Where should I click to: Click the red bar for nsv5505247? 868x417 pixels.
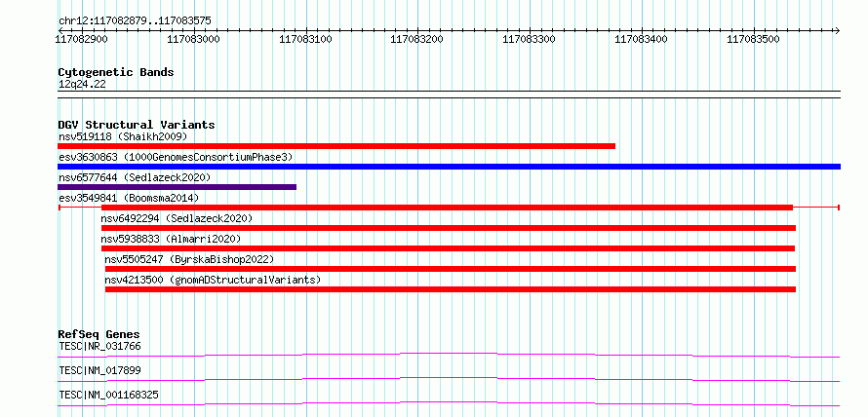pyautogui.click(x=450, y=269)
